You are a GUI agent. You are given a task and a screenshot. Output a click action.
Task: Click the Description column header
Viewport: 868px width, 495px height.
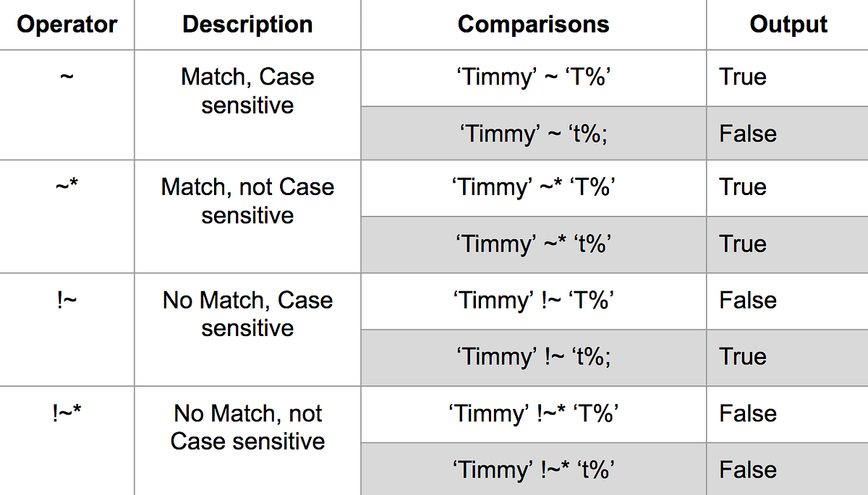247,25
